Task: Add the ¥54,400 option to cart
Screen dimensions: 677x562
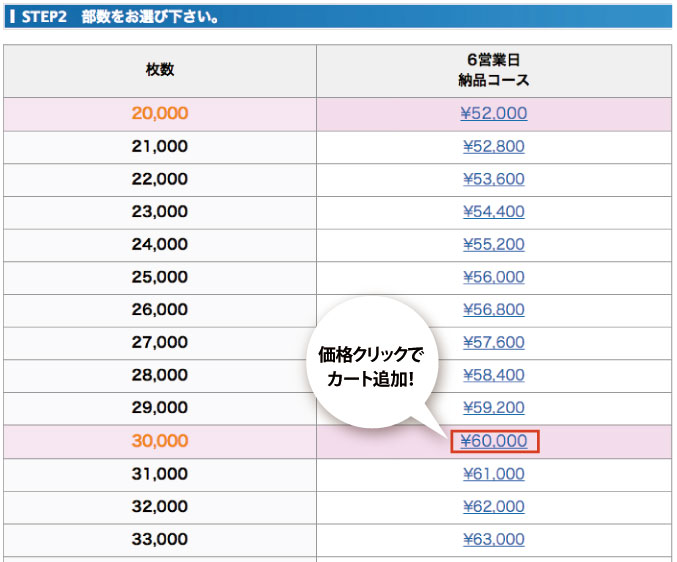Action: [494, 212]
